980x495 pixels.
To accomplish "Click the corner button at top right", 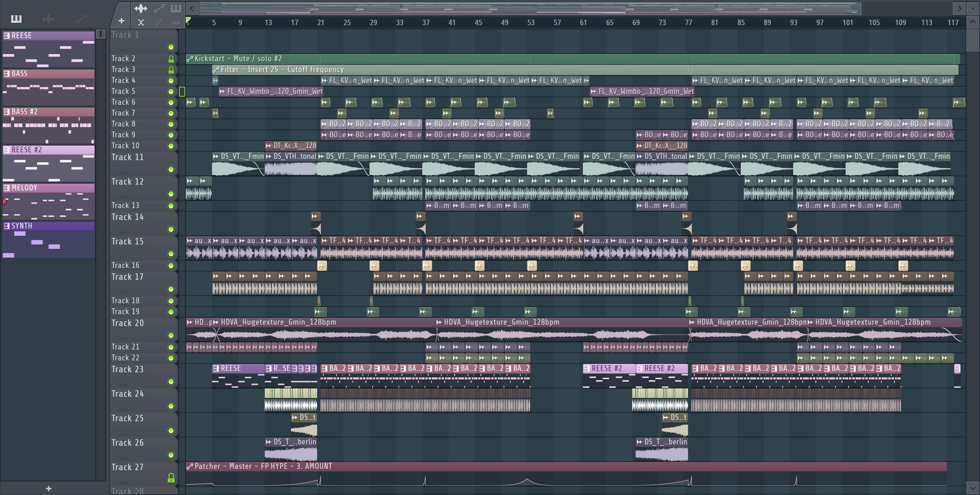I will [973, 8].
